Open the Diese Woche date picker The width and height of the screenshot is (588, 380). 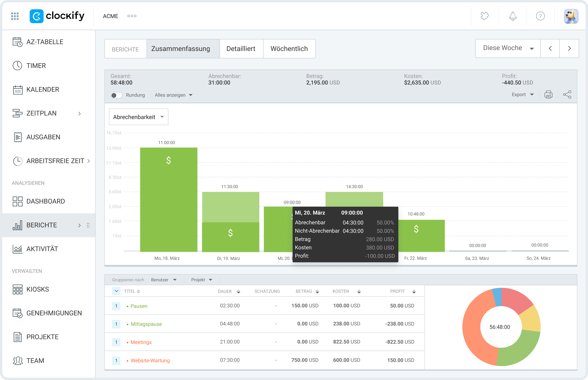pyautogui.click(x=507, y=48)
